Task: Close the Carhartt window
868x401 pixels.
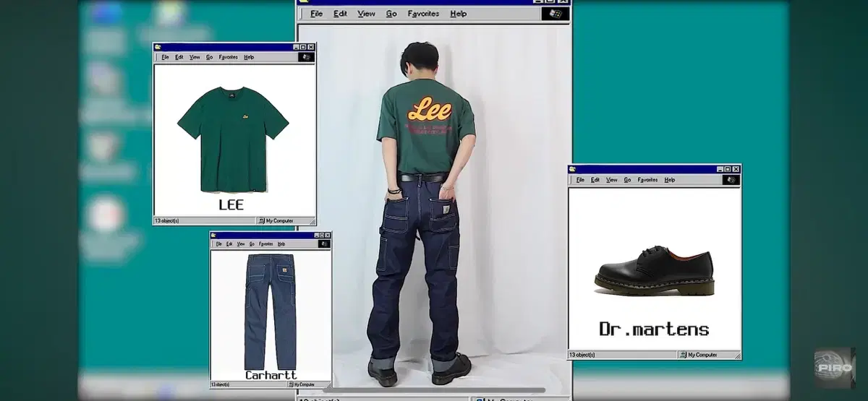Action: coord(328,236)
